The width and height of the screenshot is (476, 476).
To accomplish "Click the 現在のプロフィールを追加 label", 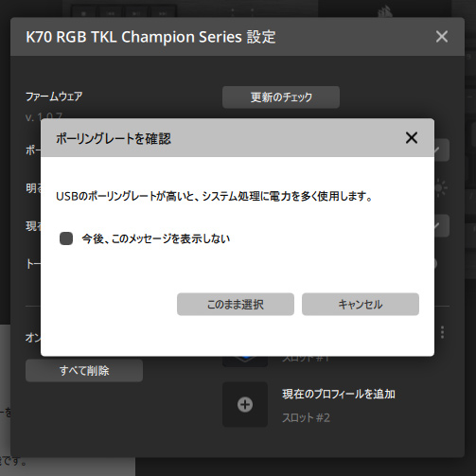I will (x=339, y=395).
